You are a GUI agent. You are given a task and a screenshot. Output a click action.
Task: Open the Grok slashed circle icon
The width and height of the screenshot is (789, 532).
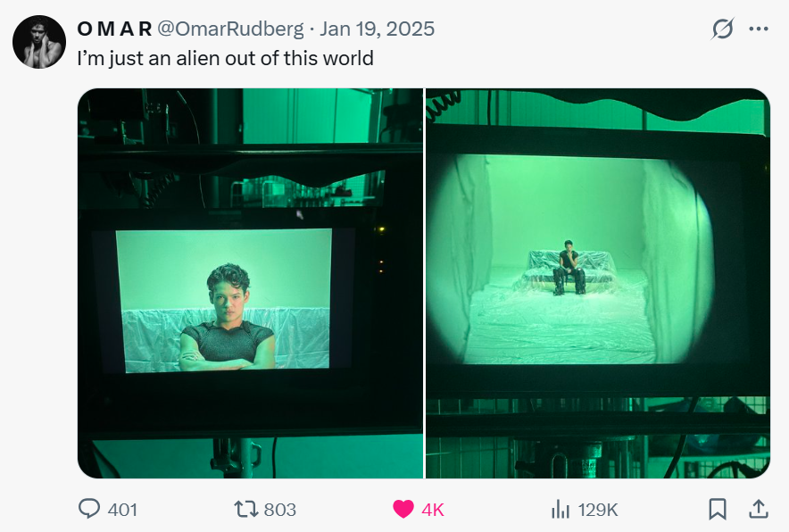click(x=723, y=29)
